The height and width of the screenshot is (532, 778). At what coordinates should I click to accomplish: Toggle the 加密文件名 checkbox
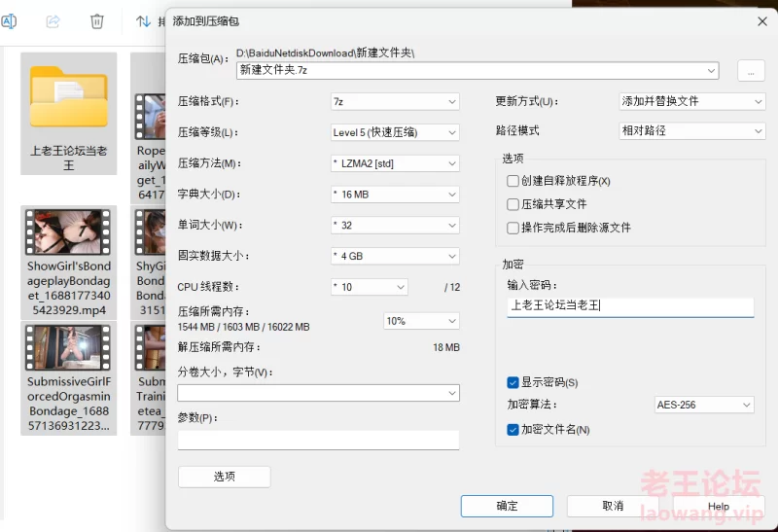[513, 429]
